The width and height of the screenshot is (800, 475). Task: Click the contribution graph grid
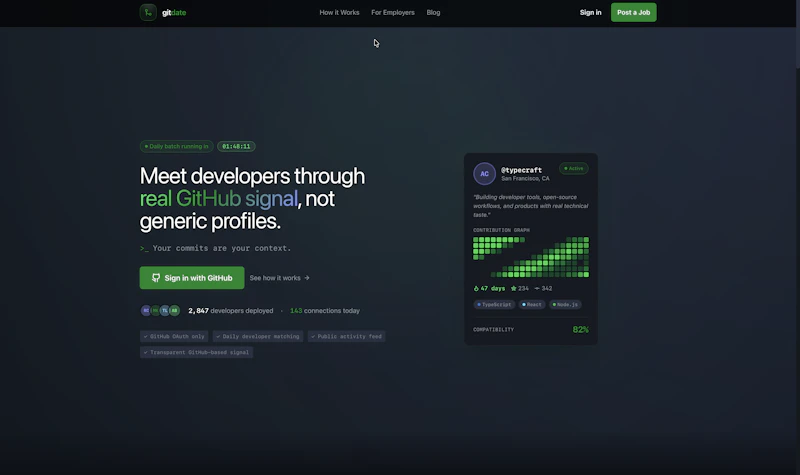point(531,257)
